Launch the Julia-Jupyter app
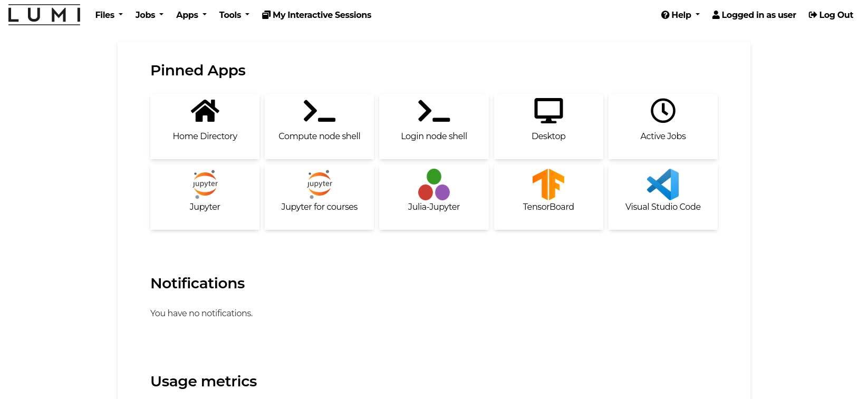This screenshot has width=868, height=399. (x=433, y=197)
